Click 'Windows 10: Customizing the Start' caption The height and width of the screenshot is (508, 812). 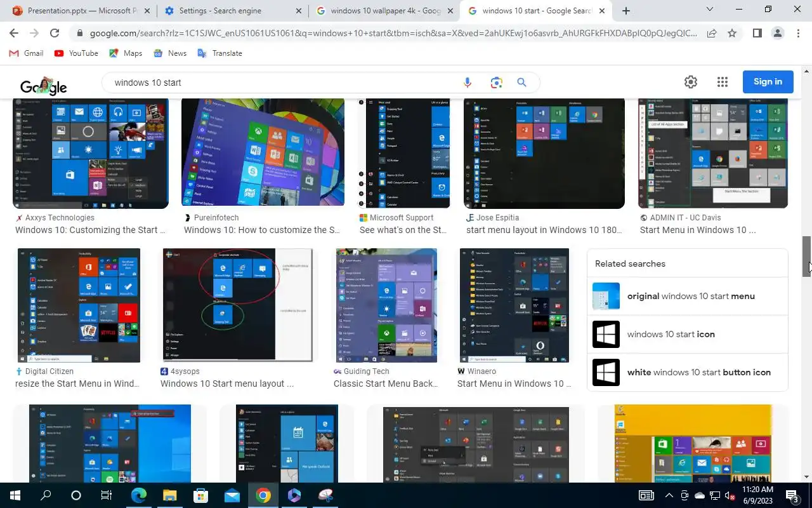tap(90, 230)
